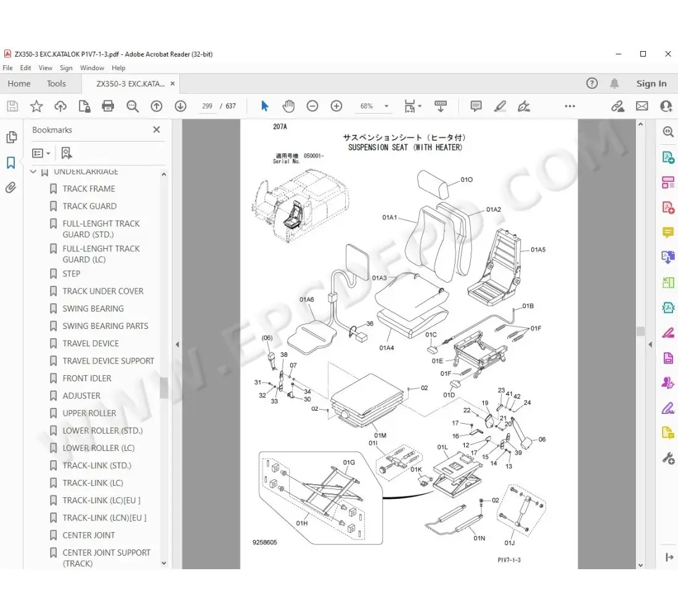Open the SWING BEARING bookmark
678x616 pixels.
(x=92, y=309)
